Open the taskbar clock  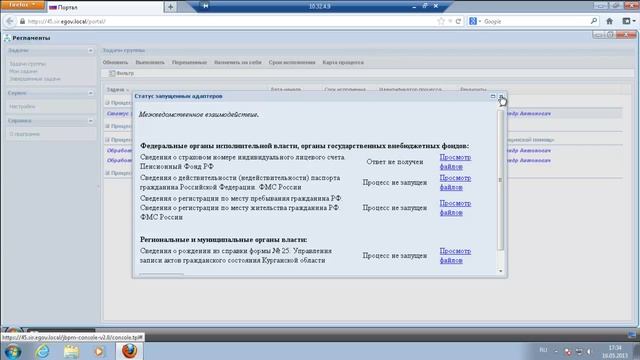pos(615,351)
